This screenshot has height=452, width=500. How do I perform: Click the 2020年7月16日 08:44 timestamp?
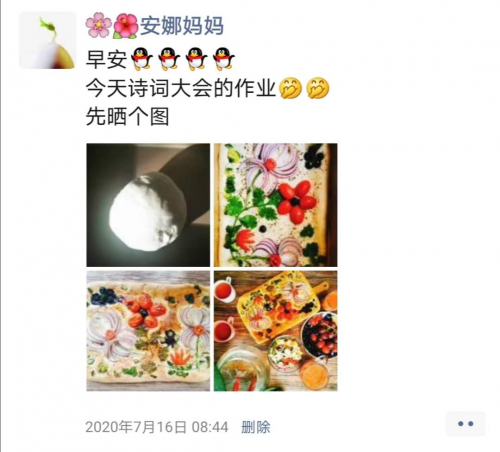click(x=157, y=427)
